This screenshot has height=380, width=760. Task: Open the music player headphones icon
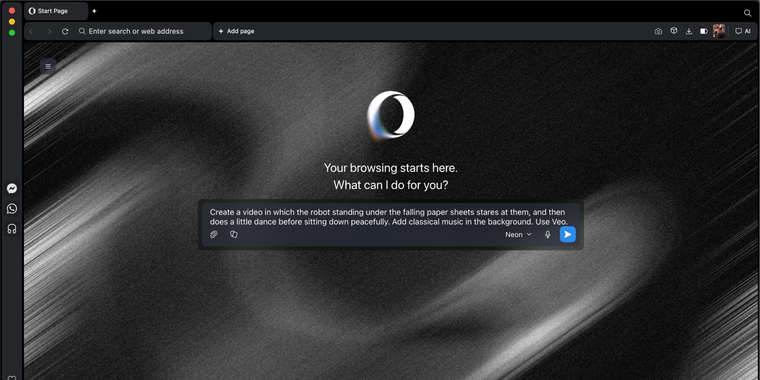click(x=12, y=229)
